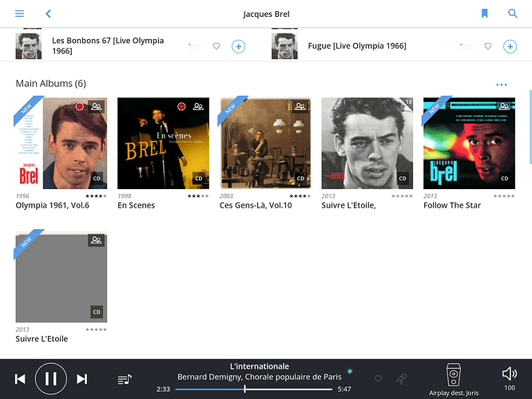Rate En Scenes star rating
532x399 pixels.
[x=198, y=196]
